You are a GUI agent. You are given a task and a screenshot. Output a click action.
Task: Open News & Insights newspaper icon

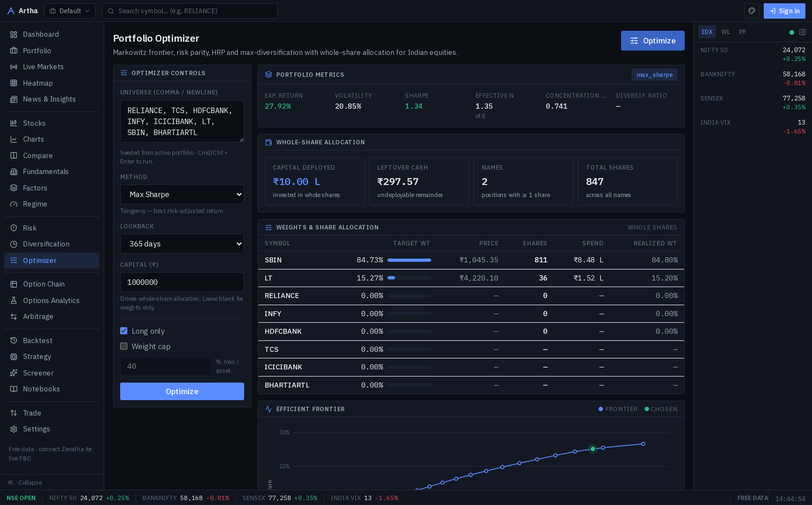click(14, 99)
